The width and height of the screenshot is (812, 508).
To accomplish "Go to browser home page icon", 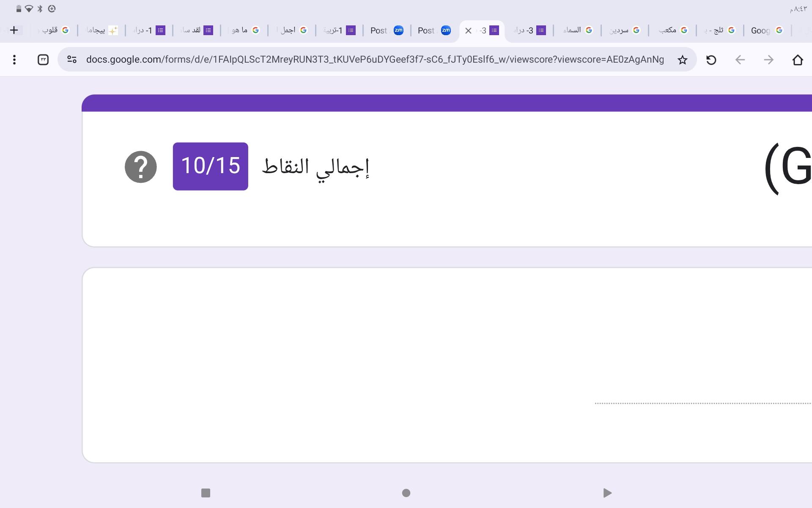I will pos(797,60).
